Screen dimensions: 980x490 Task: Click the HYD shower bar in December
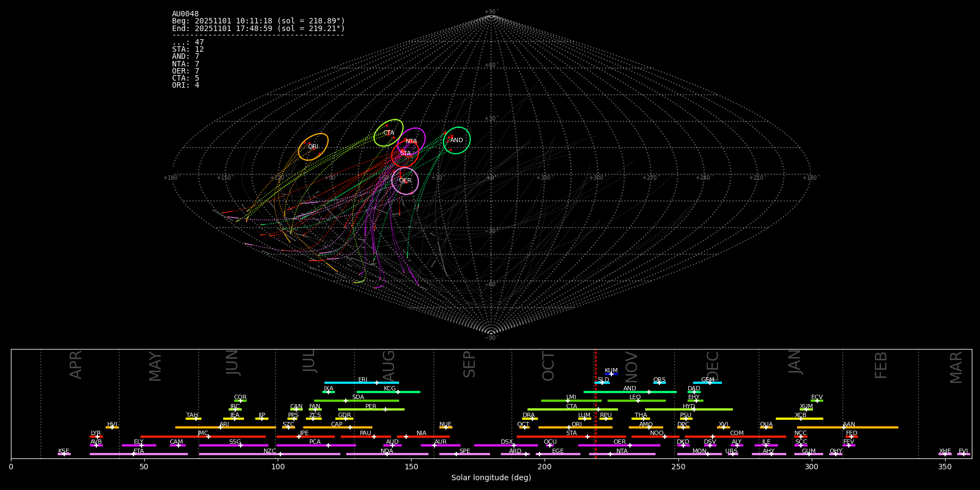tap(689, 409)
